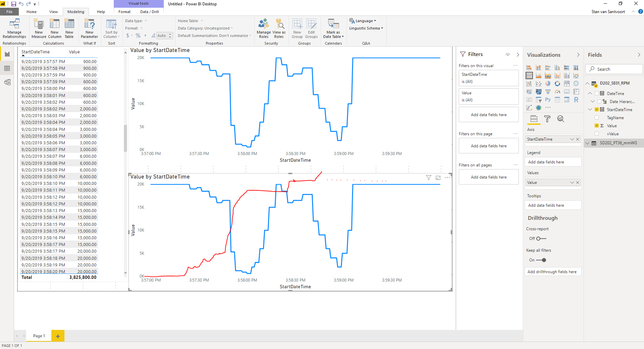Open the Linguistic Schema dropdown
This screenshot has width=644, height=349.
click(x=366, y=28)
